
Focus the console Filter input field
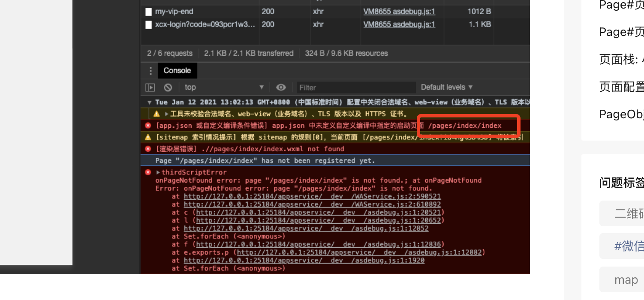356,87
